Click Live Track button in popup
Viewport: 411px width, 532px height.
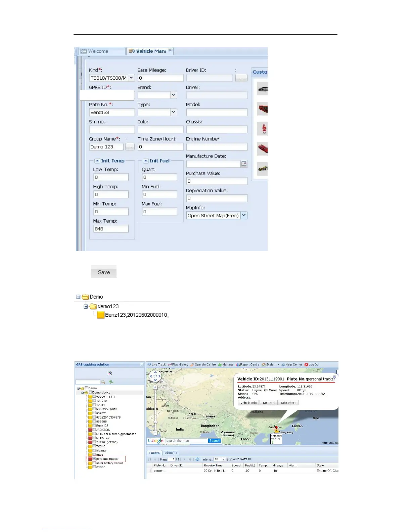click(268, 403)
